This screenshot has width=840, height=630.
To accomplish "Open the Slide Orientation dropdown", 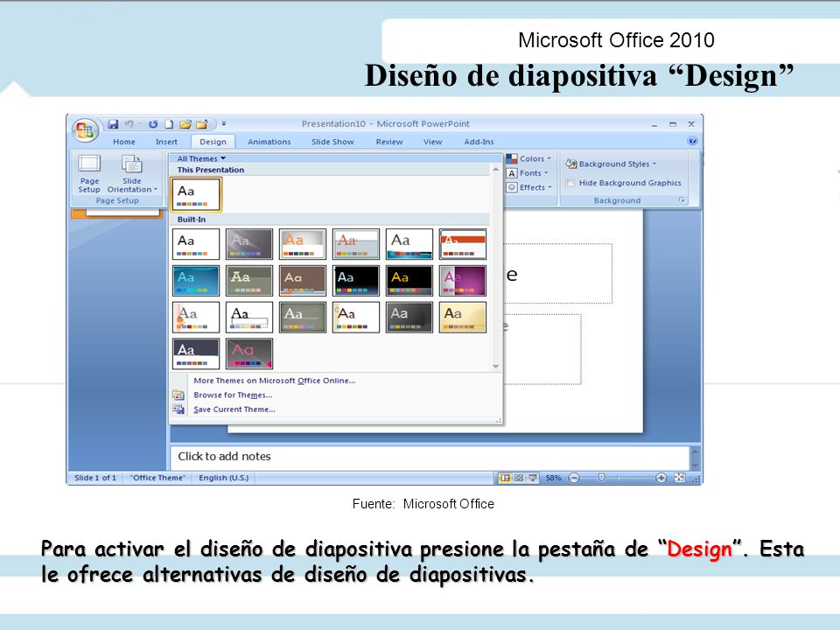I will tap(132, 173).
